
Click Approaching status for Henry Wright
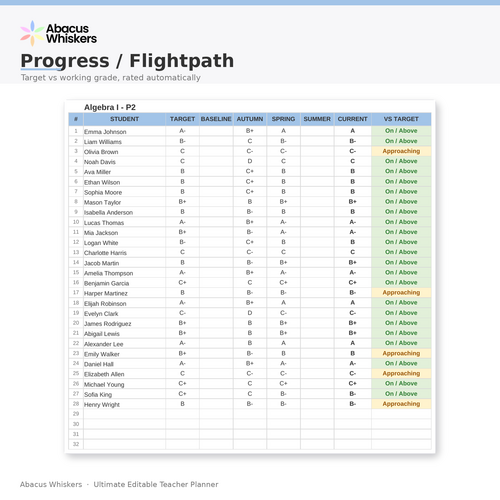click(x=401, y=404)
